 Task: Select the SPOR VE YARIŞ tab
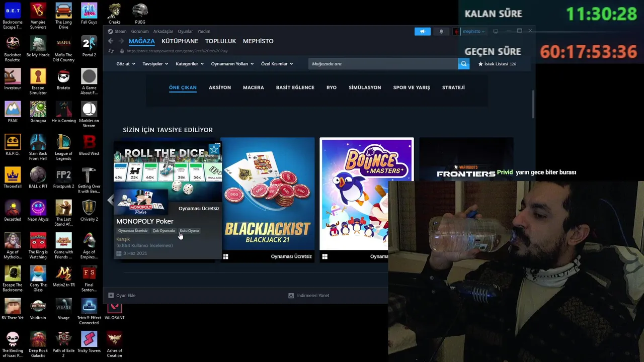[412, 87]
